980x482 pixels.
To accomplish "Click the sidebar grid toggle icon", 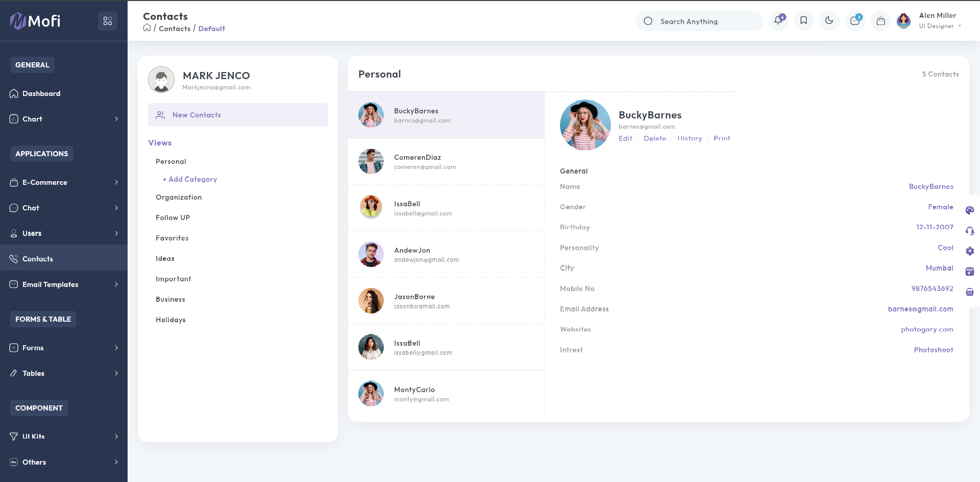I will (x=108, y=21).
